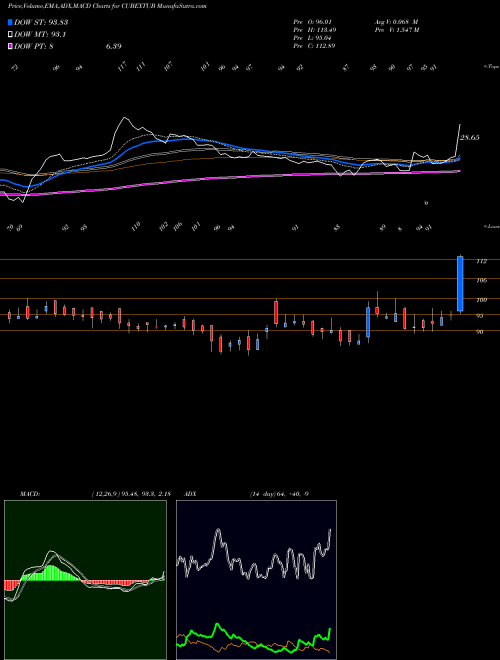Screen dimensions: 500x660
Task: Click the tall blue last candlestick
Action: (x=460, y=284)
